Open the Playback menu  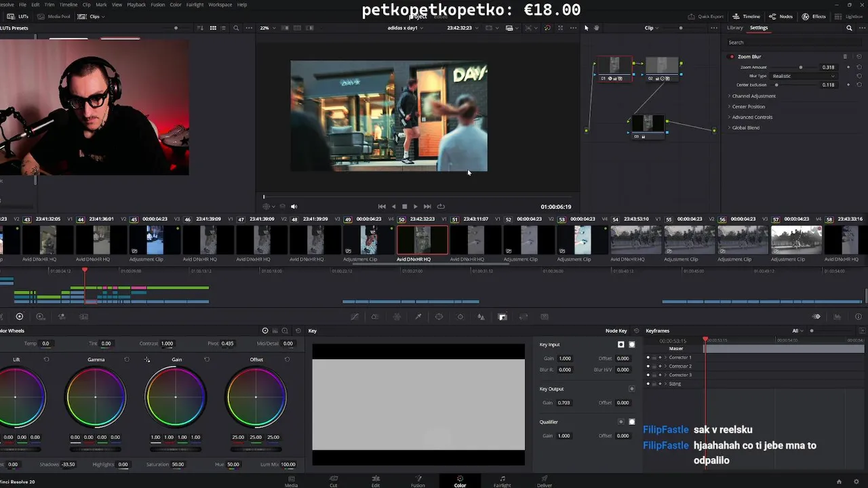[x=136, y=5]
